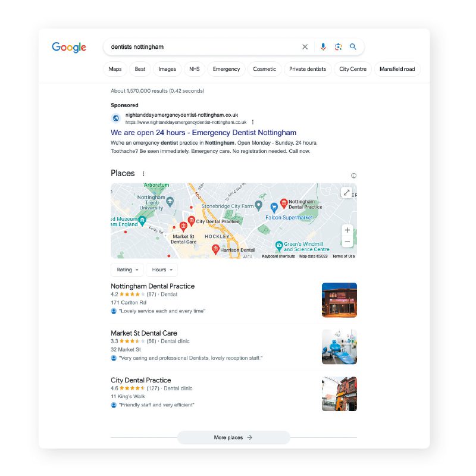Viewport: 476px width, 476px height.
Task: Click the museum pin near 'ed Museum'
Action: coord(142,221)
